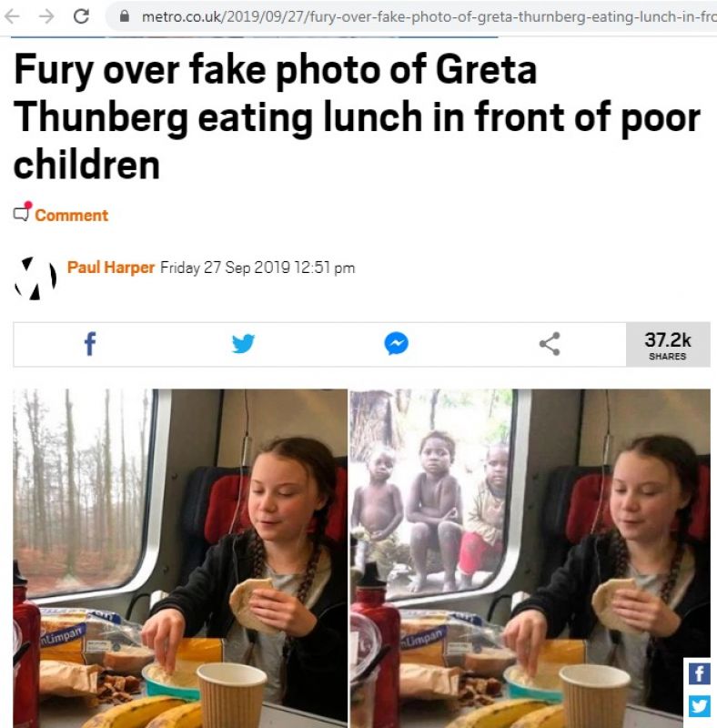
Task: Open author Paul Harper's profile link
Action: pyautogui.click(x=110, y=268)
